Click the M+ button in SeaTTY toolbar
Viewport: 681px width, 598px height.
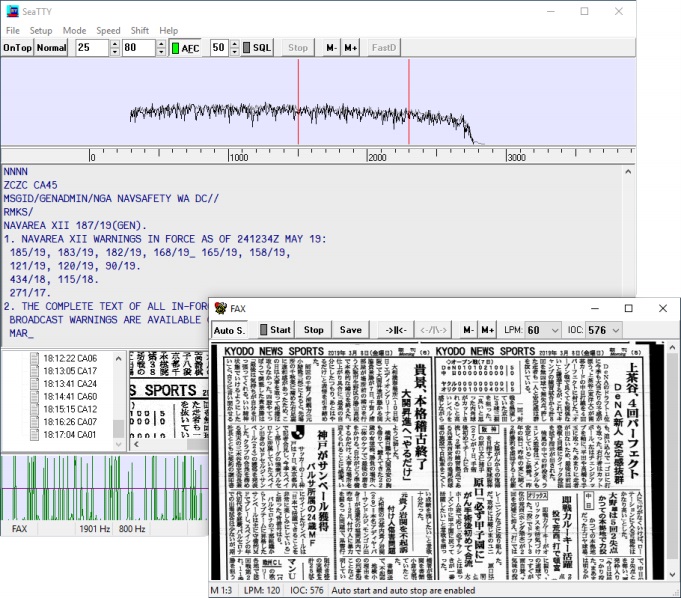coord(350,48)
